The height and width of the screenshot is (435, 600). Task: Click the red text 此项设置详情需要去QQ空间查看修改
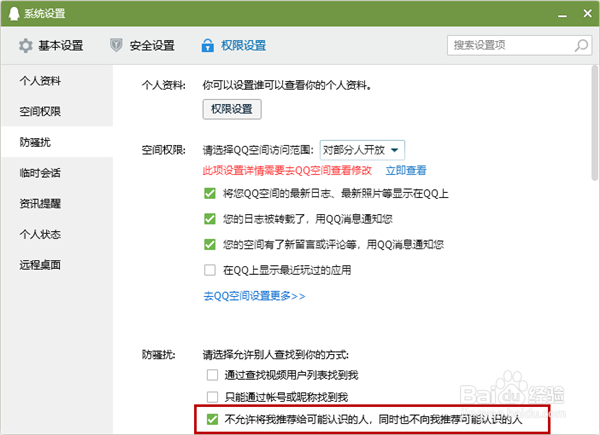point(287,170)
